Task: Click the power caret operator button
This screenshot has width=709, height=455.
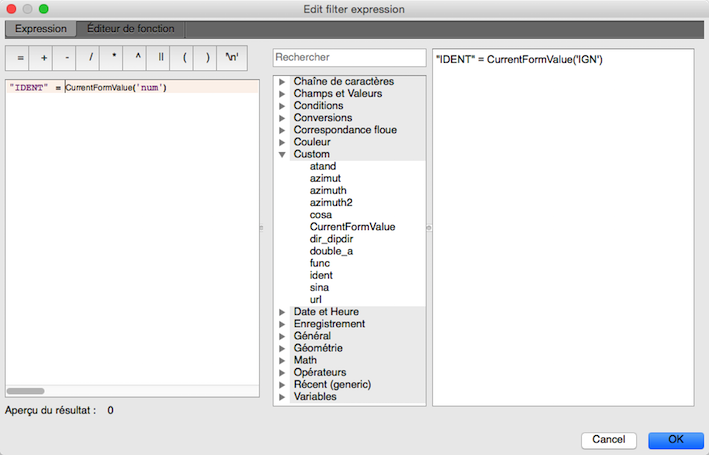Action: [138, 57]
